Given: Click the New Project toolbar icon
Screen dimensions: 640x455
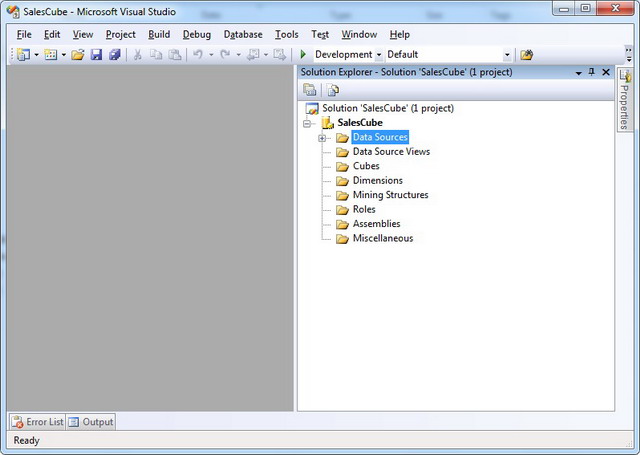Looking at the screenshot, I should [x=23, y=54].
